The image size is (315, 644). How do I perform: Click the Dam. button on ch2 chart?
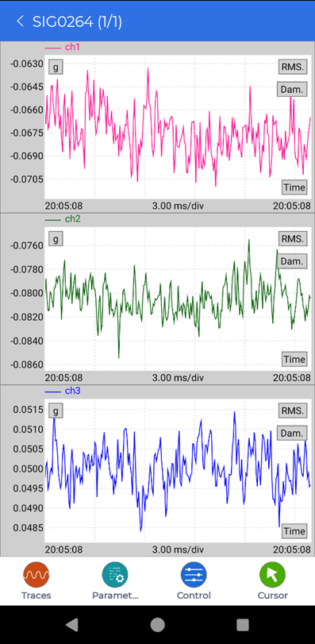coord(292,261)
